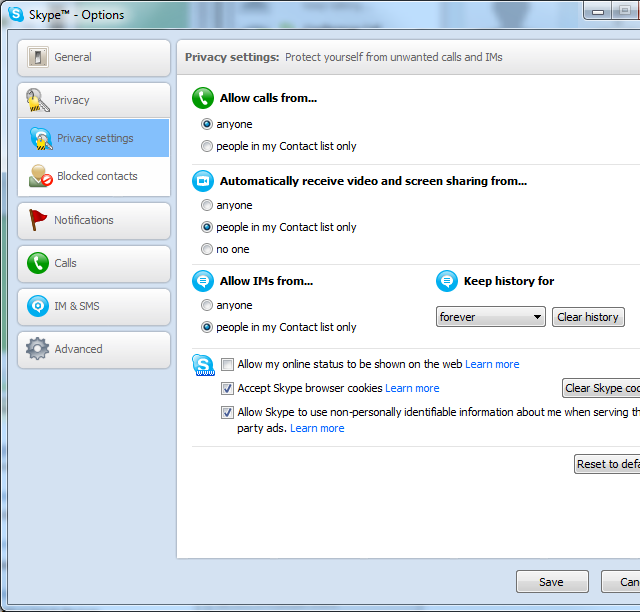This screenshot has height=612, width=640.
Task: Click 'Automatically receive video and screen sharing from...' heading
Action: coord(373,181)
